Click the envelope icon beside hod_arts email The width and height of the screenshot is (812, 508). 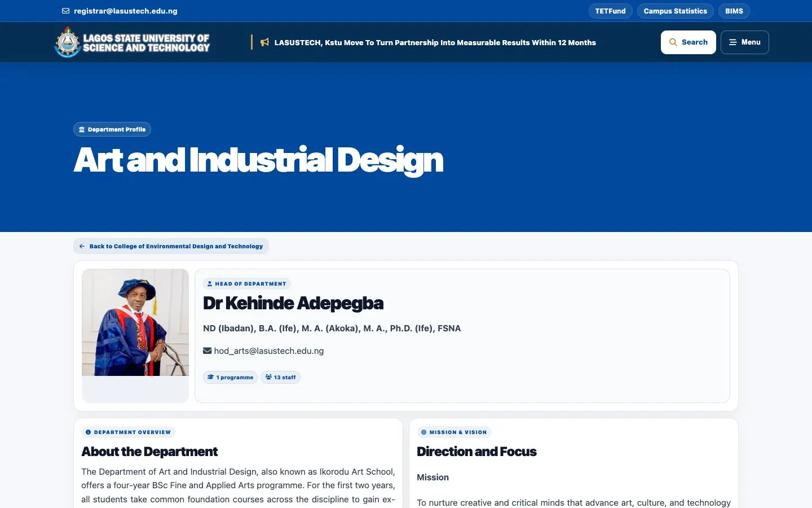click(x=208, y=351)
